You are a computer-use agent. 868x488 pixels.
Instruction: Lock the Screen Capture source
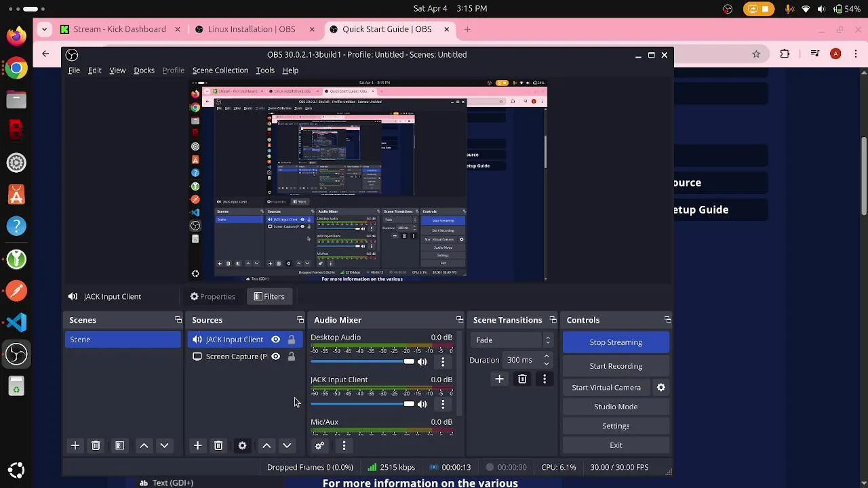[292, 357]
